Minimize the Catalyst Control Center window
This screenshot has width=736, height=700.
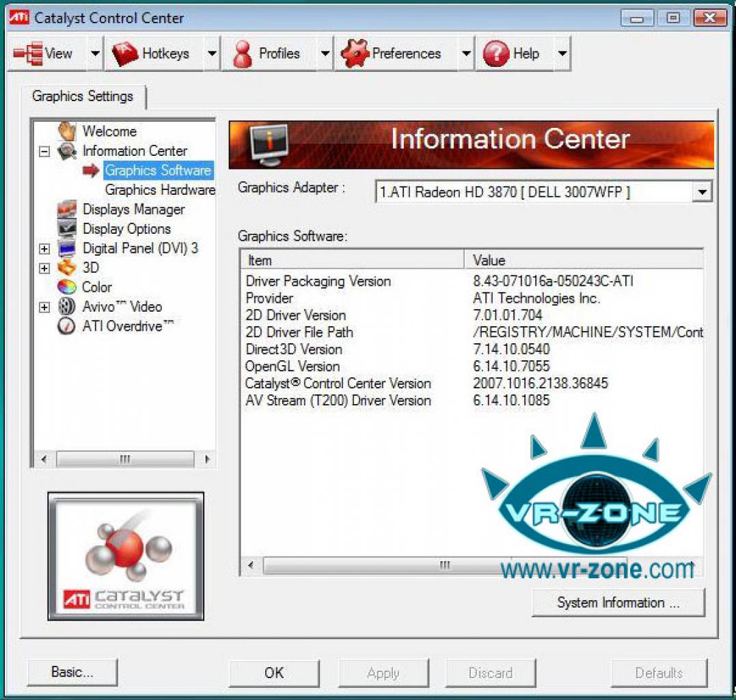click(637, 18)
